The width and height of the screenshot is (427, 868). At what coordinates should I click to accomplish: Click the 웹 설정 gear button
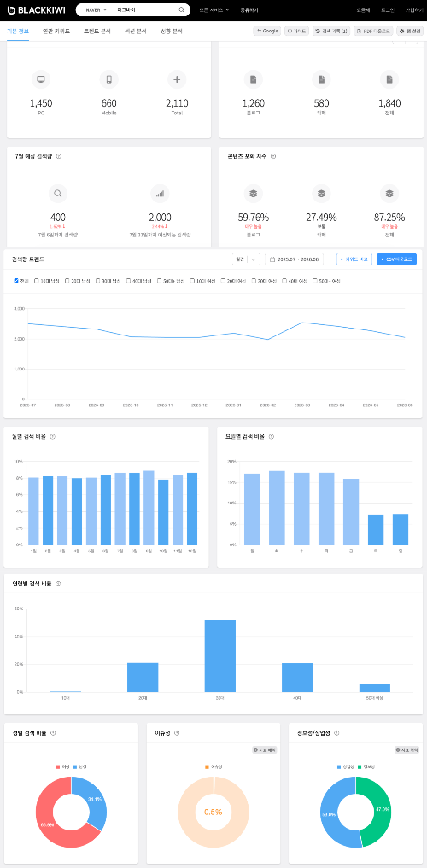(410, 31)
